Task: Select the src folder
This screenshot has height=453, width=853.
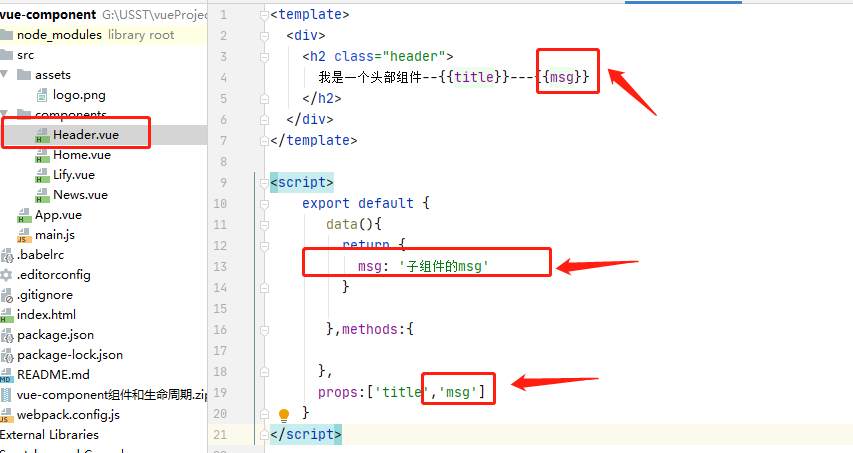Action: point(25,55)
